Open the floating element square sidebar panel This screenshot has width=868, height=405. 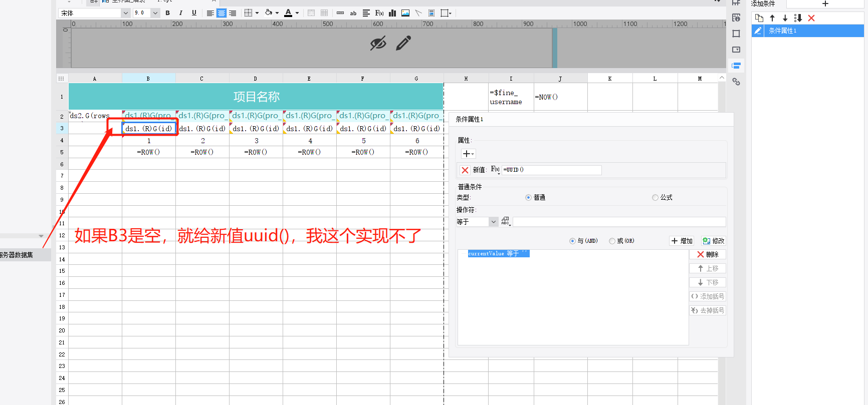(736, 34)
